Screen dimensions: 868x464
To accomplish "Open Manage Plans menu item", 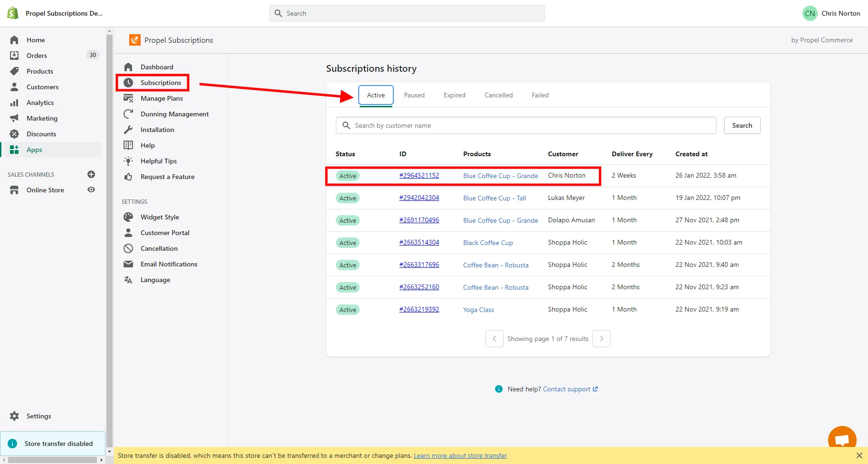I will 162,98.
